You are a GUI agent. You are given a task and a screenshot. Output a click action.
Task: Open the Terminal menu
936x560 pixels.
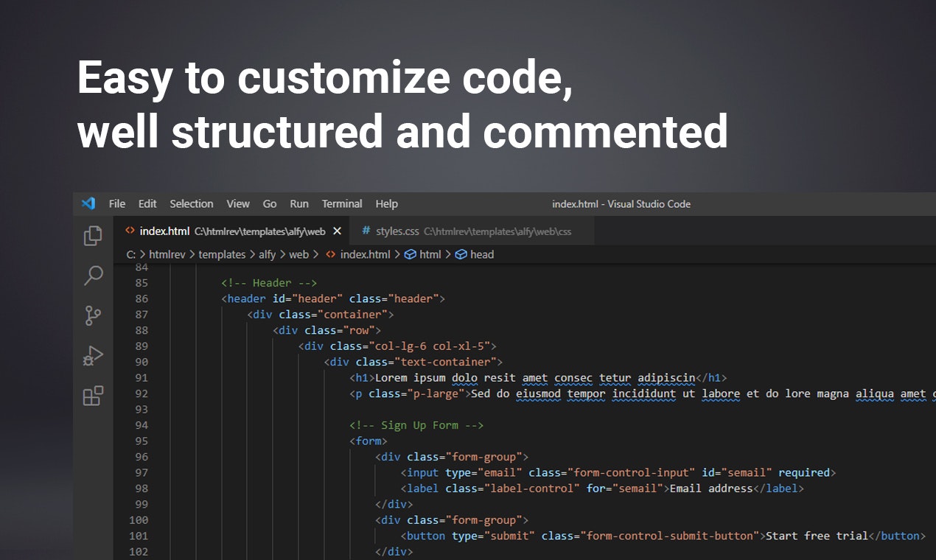(342, 204)
